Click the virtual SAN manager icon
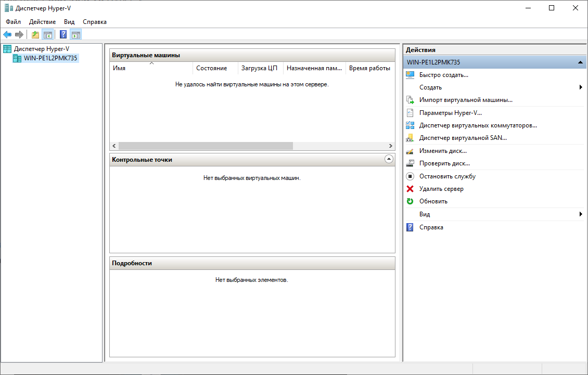The image size is (588, 375). tap(410, 138)
